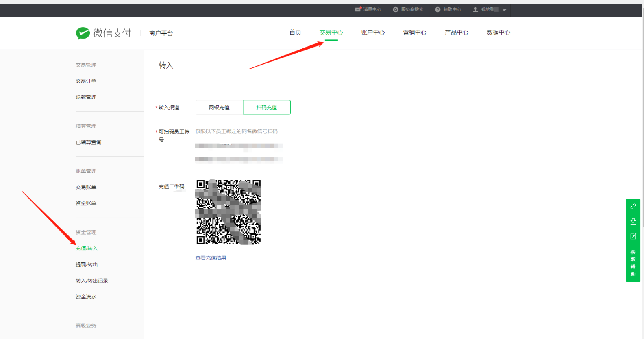Image resolution: width=644 pixels, height=339 pixels.
Task: Click the 消息中心 label in the top bar
Action: (x=372, y=9)
